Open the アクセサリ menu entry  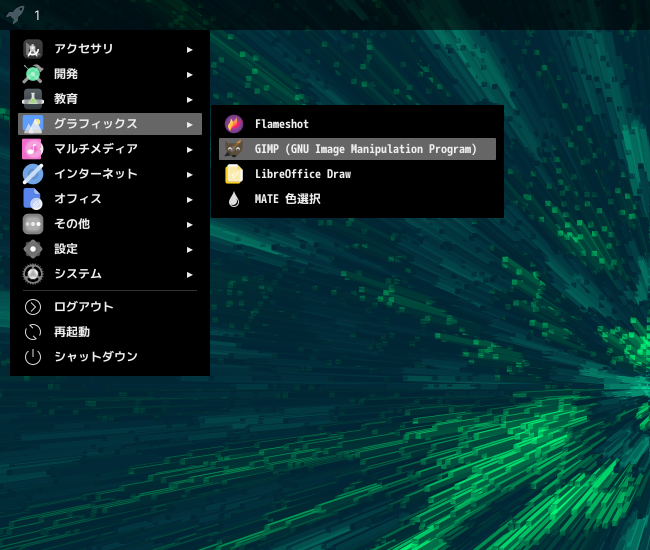pos(110,49)
